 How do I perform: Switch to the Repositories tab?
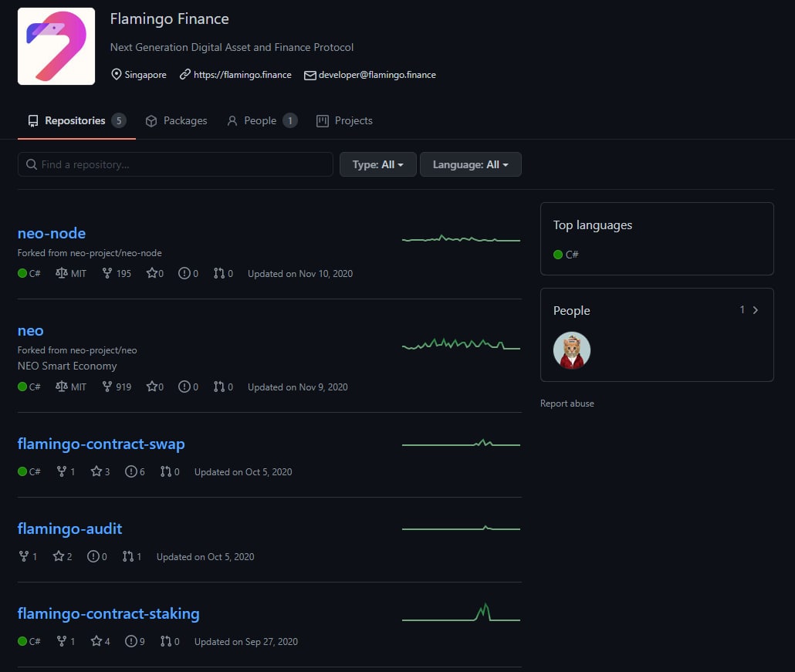tap(76, 120)
